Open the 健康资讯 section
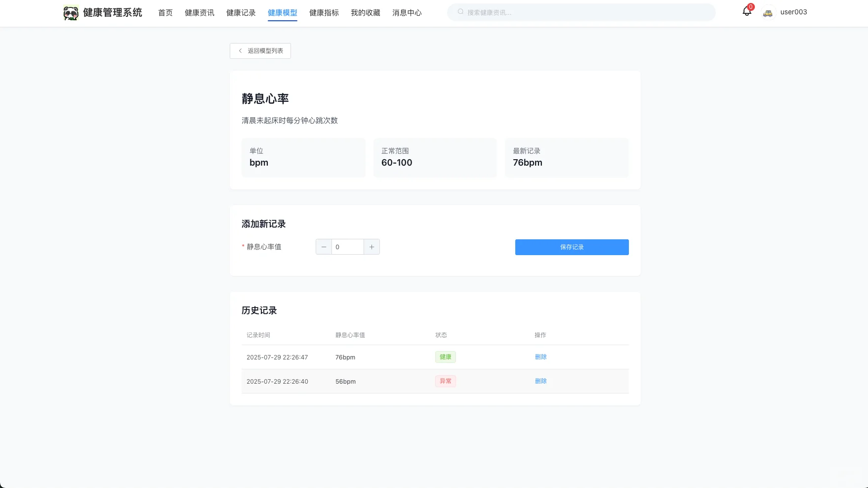Screen dimensions: 868x488 199,12
